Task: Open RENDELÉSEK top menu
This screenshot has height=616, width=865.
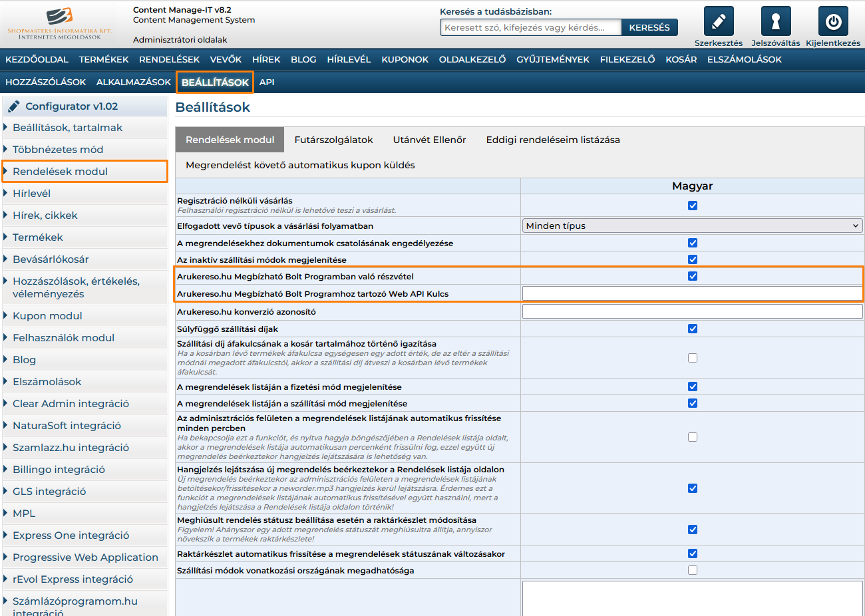Action: pos(169,59)
